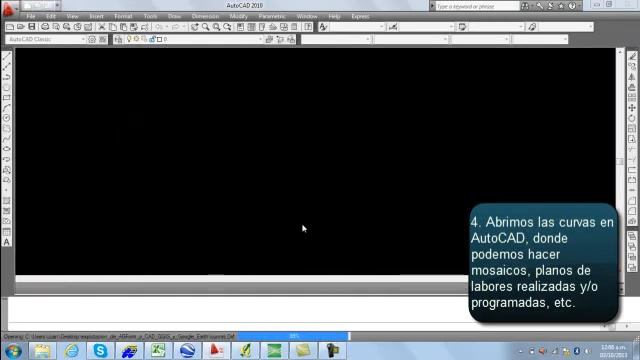640x360 pixels.
Task: Expand the arrow left of search field
Action: tap(432, 6)
